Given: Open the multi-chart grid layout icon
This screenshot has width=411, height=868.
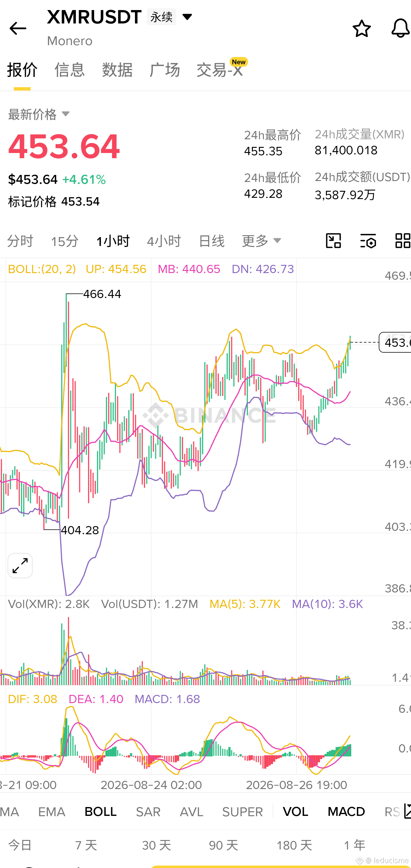Looking at the screenshot, I should [402, 241].
